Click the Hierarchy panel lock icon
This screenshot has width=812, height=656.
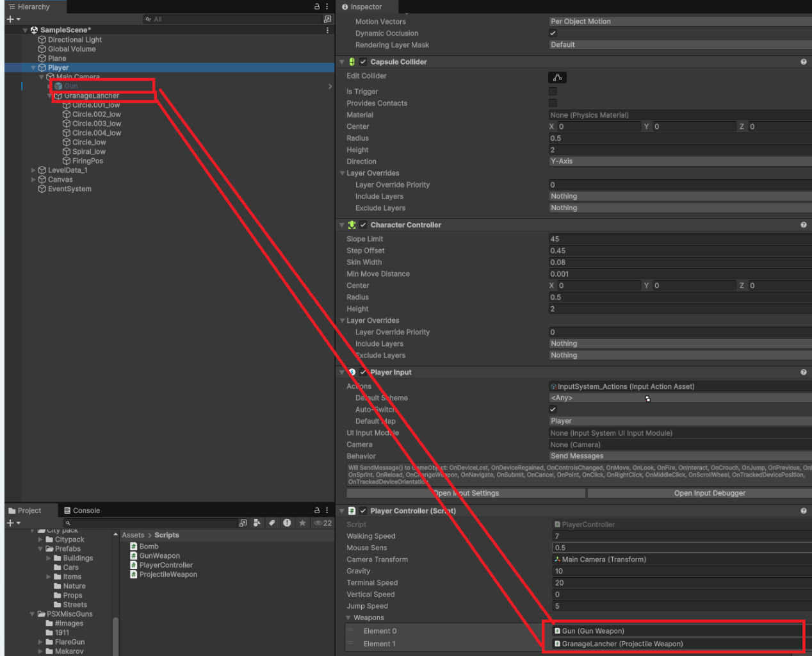(316, 6)
